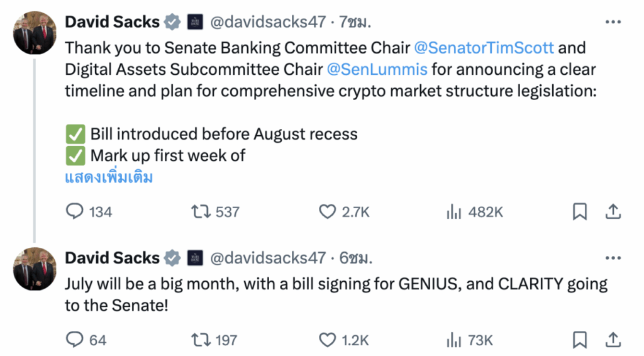Retweet the Senate Banking Committee tweet
Image resolution: width=644 pixels, height=356 pixels.
(x=201, y=212)
